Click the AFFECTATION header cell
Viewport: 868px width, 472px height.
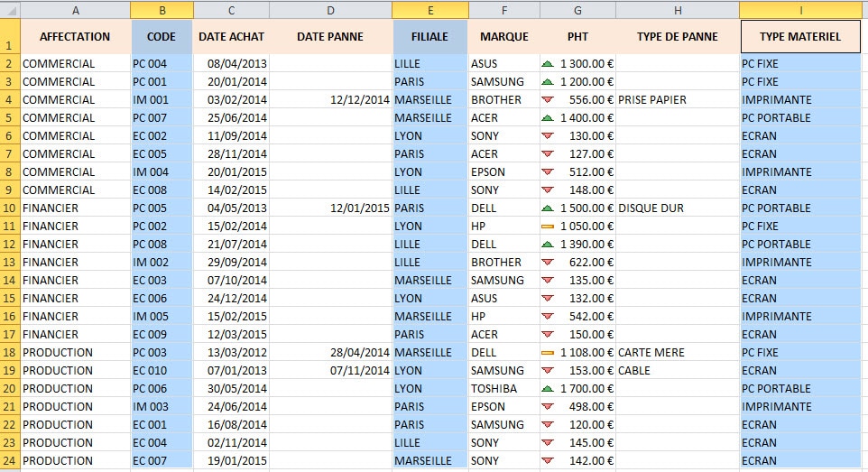pyautogui.click(x=75, y=37)
